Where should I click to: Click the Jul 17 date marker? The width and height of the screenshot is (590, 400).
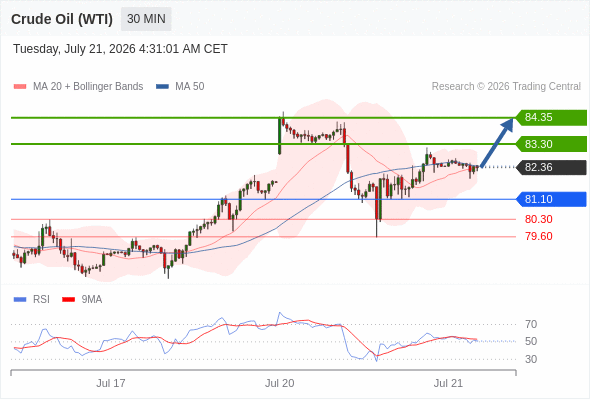point(111,383)
